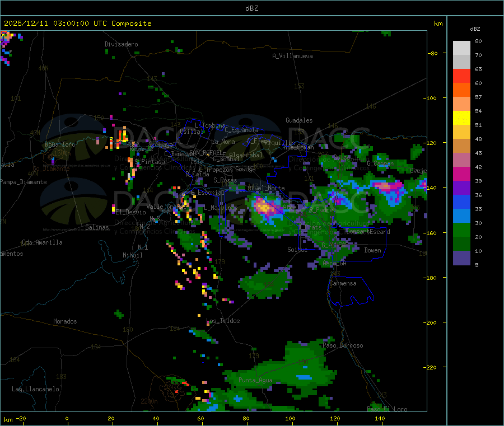The image size is (504, 426).
Task: Select the 51 dBZ yellow legend swatch
Action: [x=461, y=118]
